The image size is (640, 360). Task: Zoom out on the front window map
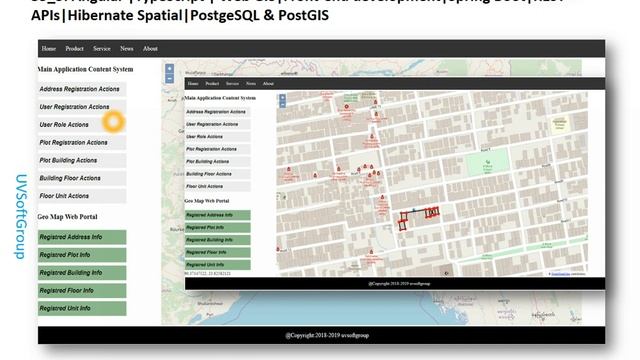tap(282, 104)
